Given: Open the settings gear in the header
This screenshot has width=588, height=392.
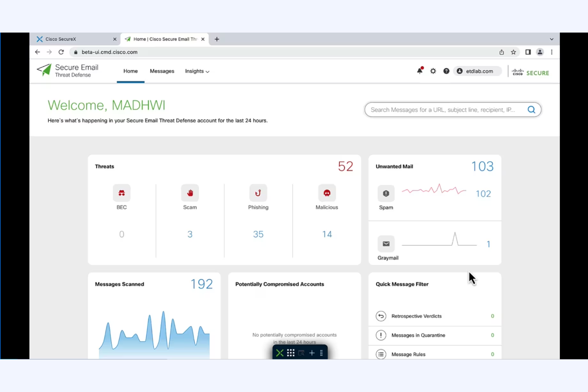Looking at the screenshot, I should coord(433,71).
